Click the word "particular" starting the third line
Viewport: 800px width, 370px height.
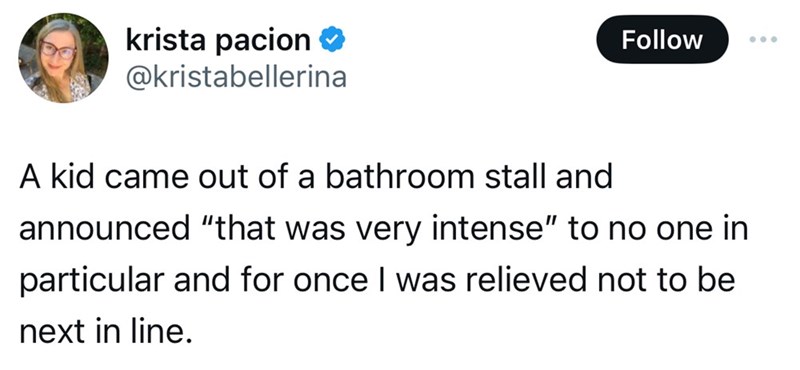(x=92, y=282)
